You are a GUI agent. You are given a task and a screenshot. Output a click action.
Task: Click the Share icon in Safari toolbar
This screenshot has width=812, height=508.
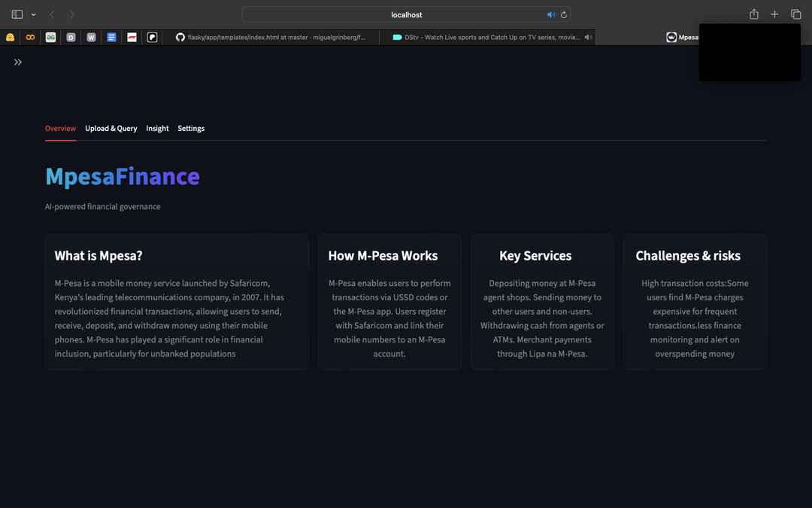(754, 14)
